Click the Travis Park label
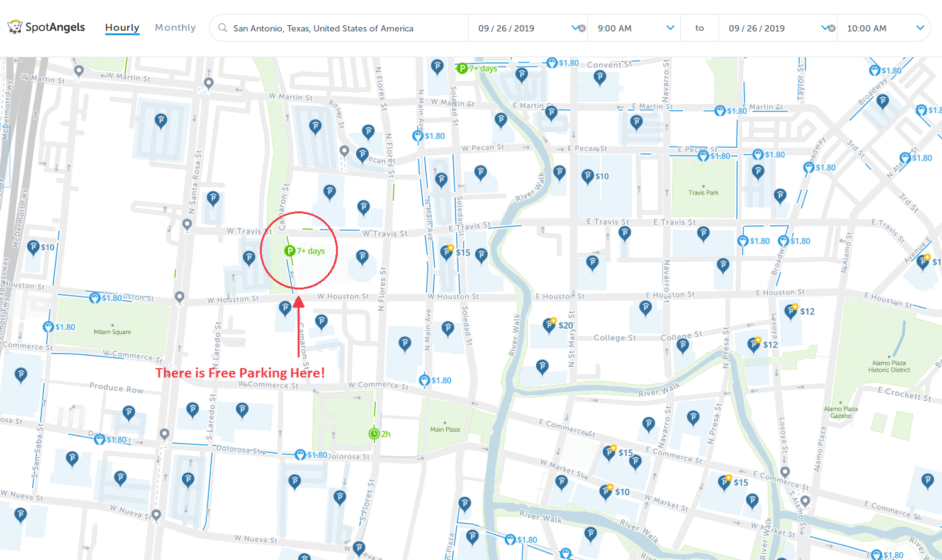This screenshot has width=942, height=560. click(704, 193)
